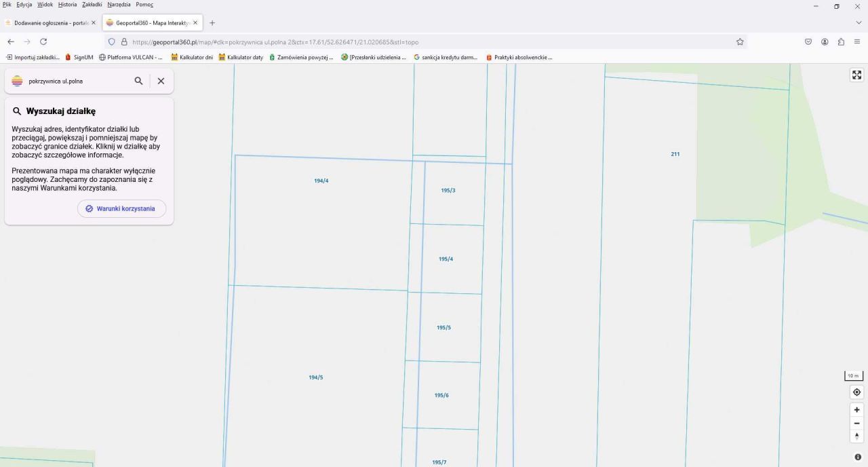
Task: Close the Geoportal360 tab
Action: (195, 22)
